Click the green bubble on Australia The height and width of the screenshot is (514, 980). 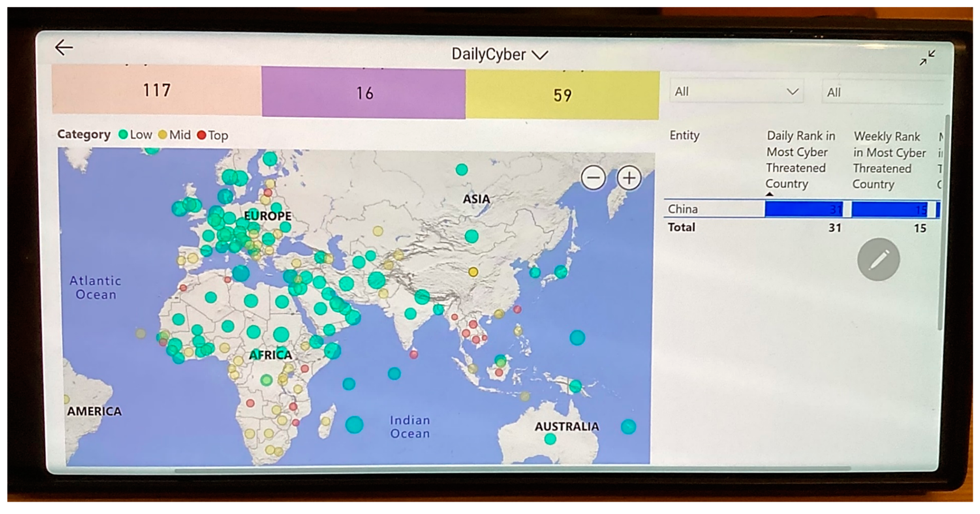[x=550, y=439]
